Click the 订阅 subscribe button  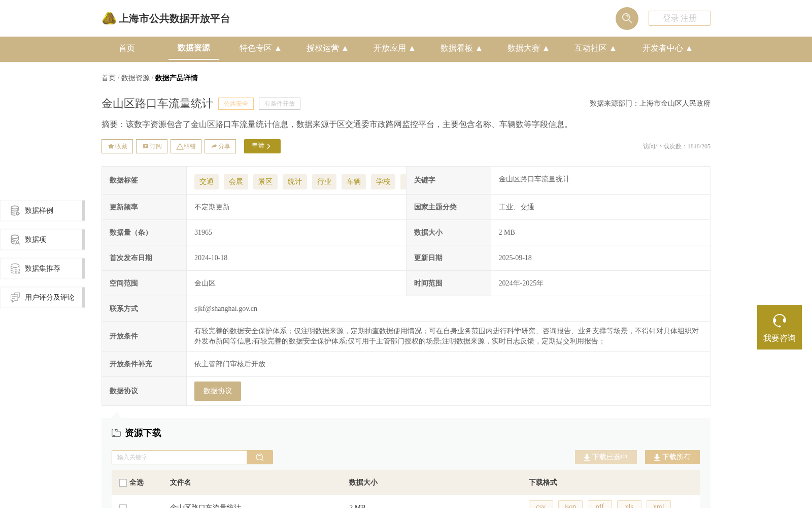coord(152,146)
